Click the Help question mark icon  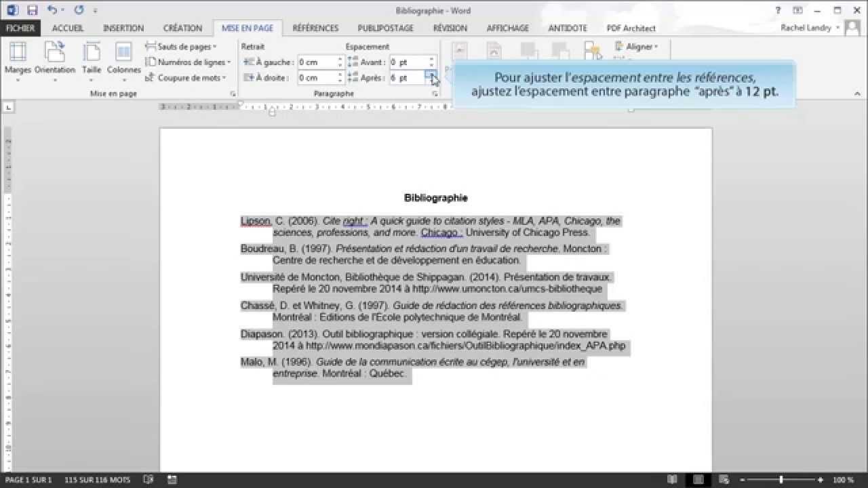pyautogui.click(x=778, y=10)
